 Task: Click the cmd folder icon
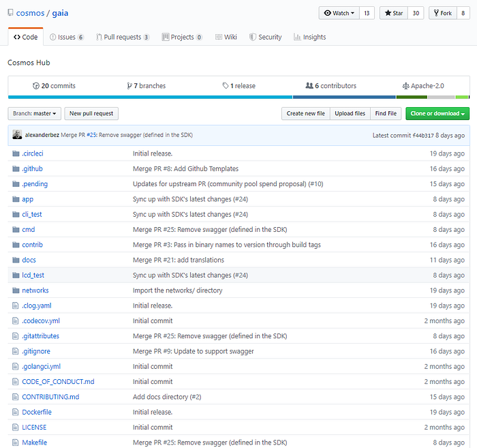click(16, 230)
